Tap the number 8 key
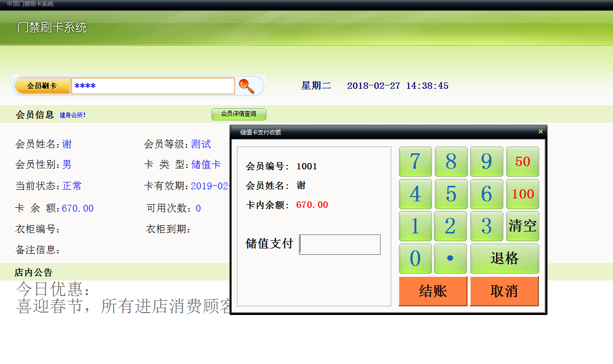Viewport: 613px width, 364px height. pyautogui.click(x=451, y=162)
